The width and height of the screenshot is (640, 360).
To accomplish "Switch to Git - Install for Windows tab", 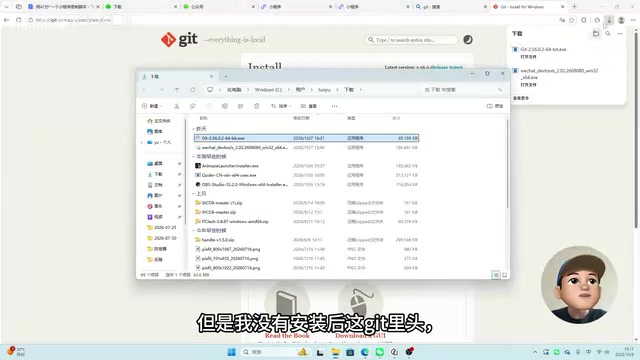I will pos(528,7).
